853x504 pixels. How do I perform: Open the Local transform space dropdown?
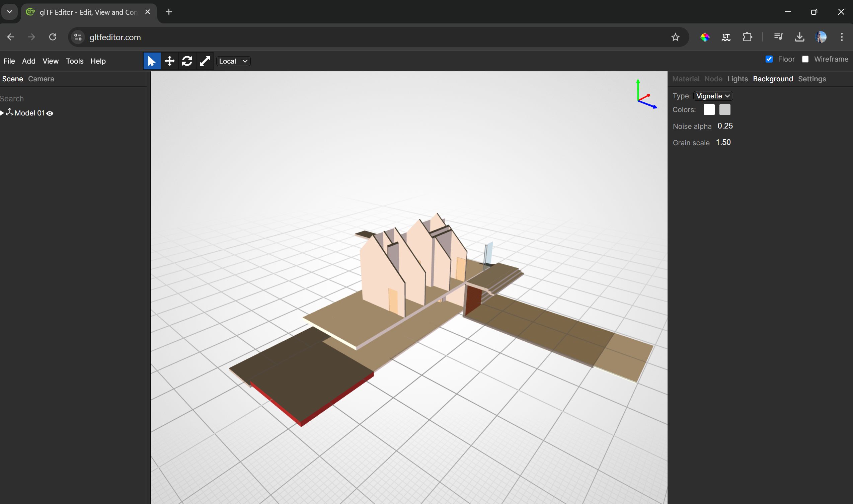click(x=233, y=61)
